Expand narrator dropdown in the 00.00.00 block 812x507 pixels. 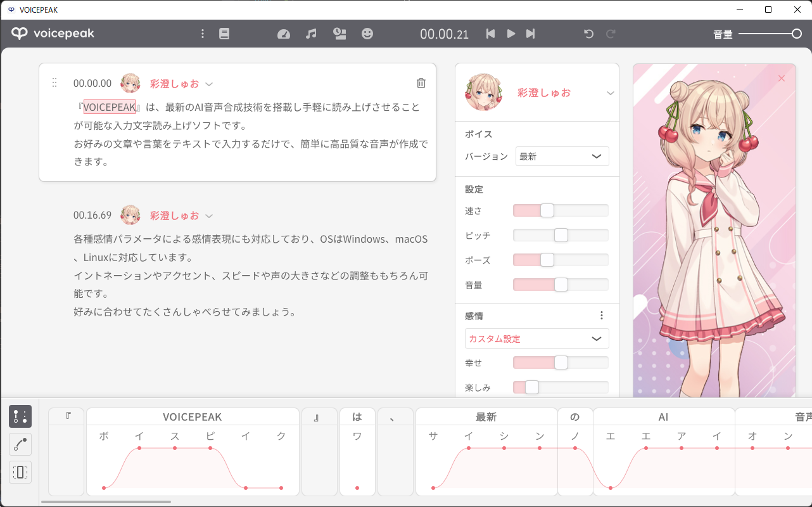coord(209,84)
